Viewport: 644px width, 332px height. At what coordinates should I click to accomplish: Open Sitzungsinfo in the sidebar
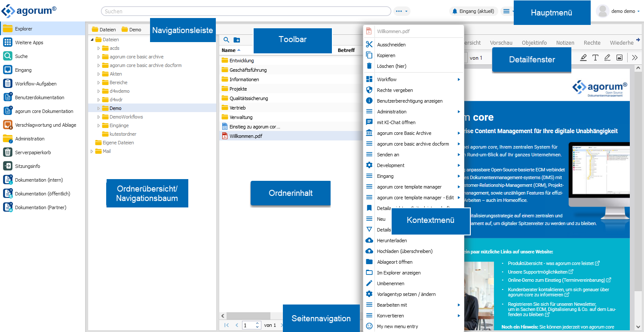tap(42, 166)
